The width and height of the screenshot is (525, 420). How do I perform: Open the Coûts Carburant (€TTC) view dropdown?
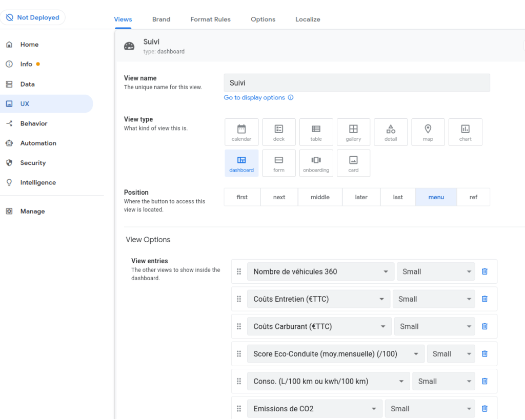(319, 326)
